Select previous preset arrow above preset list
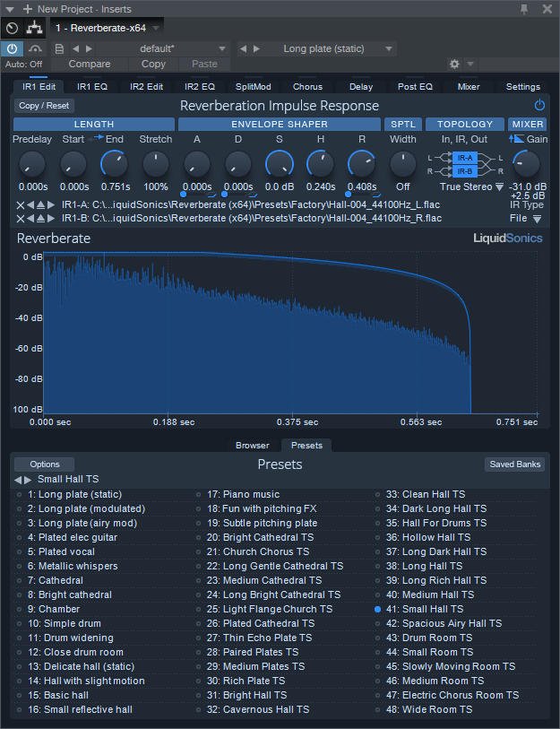This screenshot has width=560, height=729. coord(18,480)
